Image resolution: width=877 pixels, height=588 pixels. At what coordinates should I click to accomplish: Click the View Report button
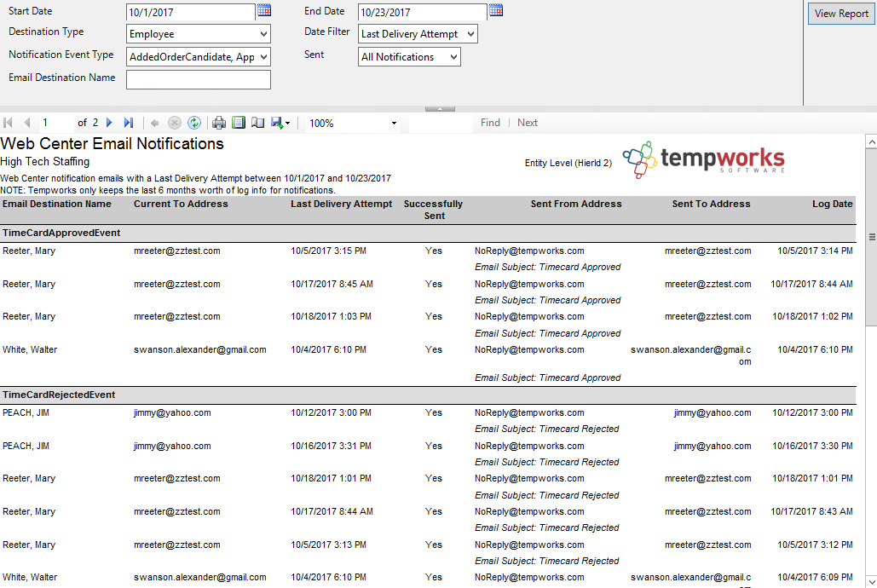(x=841, y=14)
